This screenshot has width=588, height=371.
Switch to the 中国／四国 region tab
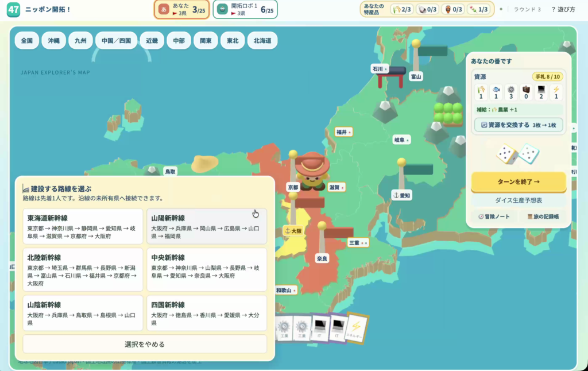[x=116, y=41]
